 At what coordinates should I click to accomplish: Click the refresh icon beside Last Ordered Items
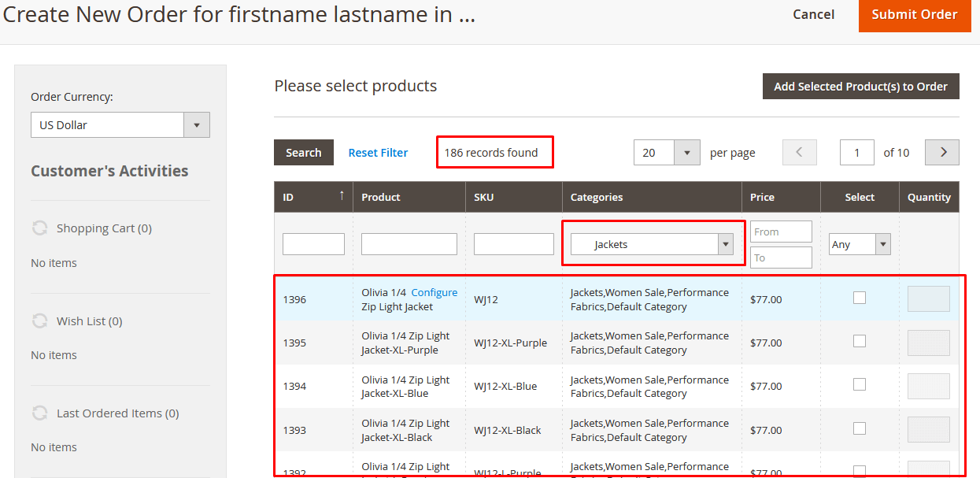[39, 412]
